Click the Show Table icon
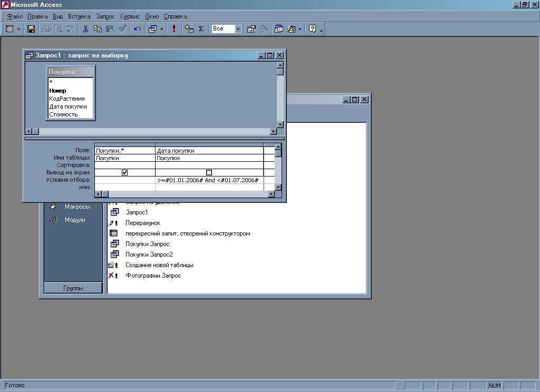The width and height of the screenshot is (540, 392). tap(189, 29)
